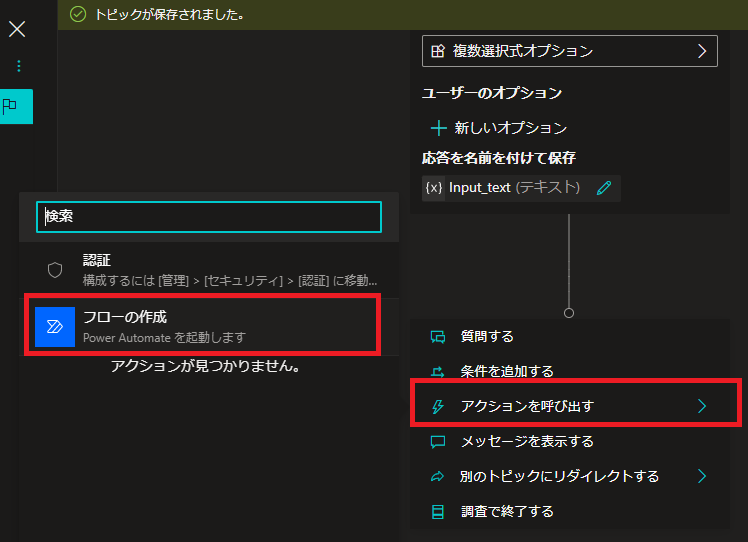Screen dimensions: 748x542
Task: Click the question chat icon
Action: coord(438,336)
